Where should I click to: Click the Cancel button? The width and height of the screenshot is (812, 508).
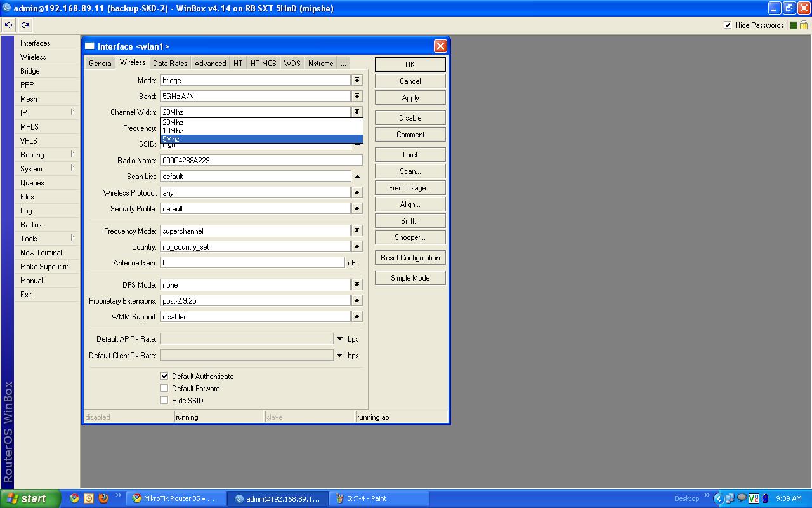coord(410,81)
